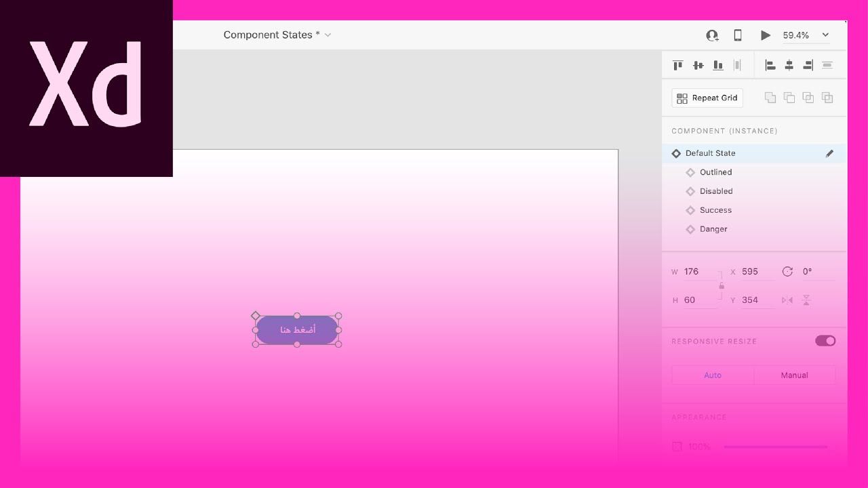Align selection to bottom edge
Image resolution: width=868 pixels, height=488 pixels.
(x=718, y=66)
